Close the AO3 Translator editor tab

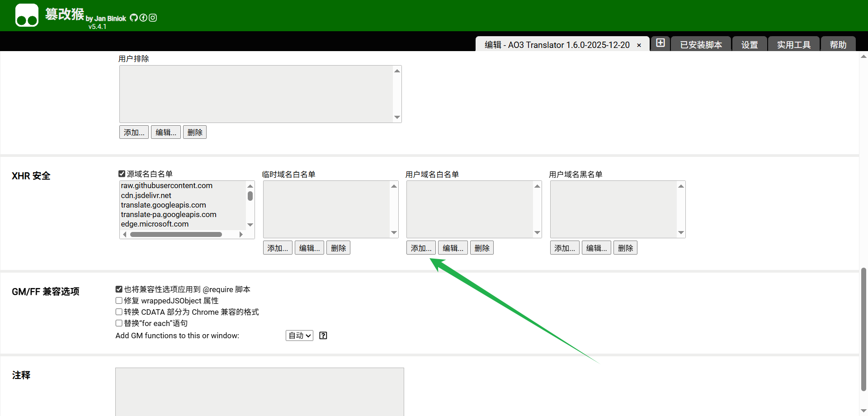tap(639, 45)
